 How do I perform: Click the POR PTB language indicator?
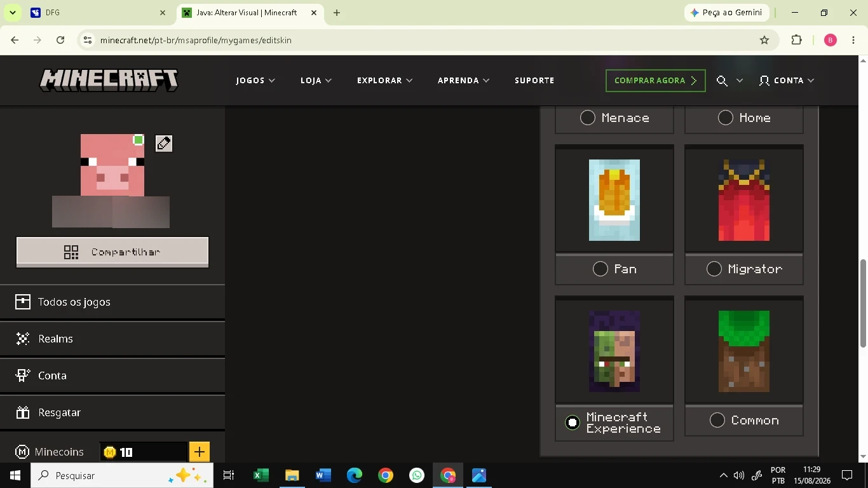(778, 475)
